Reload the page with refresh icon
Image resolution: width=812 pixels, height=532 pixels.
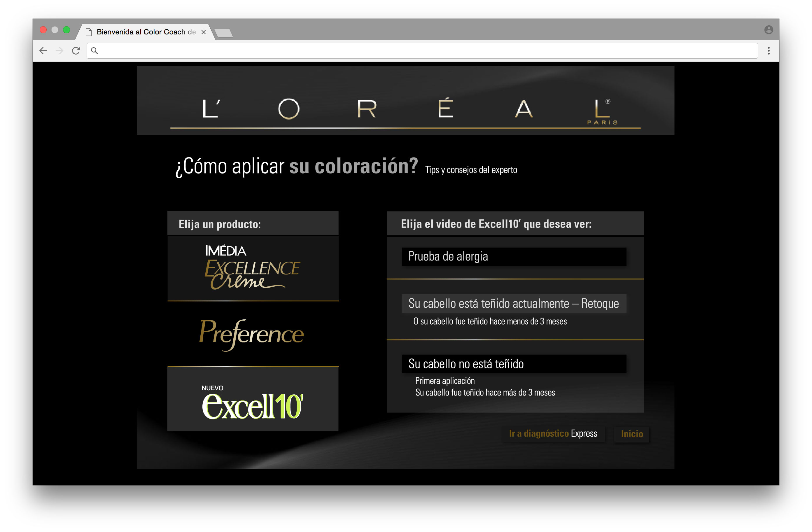76,51
